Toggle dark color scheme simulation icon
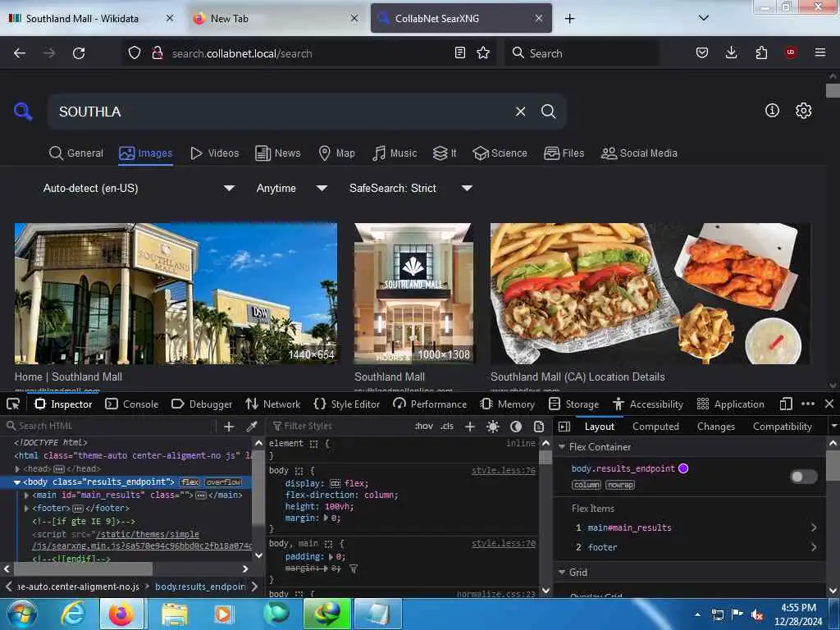The width and height of the screenshot is (840, 630). [516, 427]
